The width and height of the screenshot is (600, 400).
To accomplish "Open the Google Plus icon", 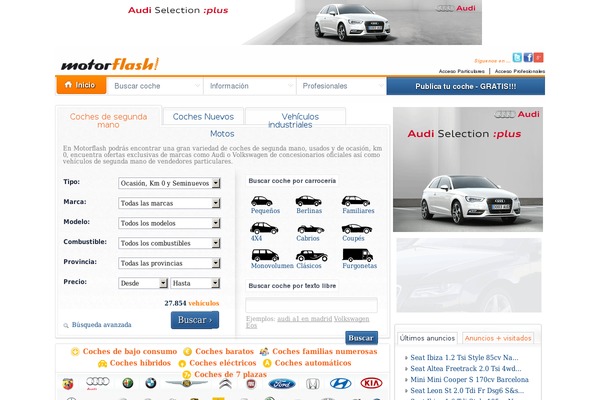I will click(539, 57).
